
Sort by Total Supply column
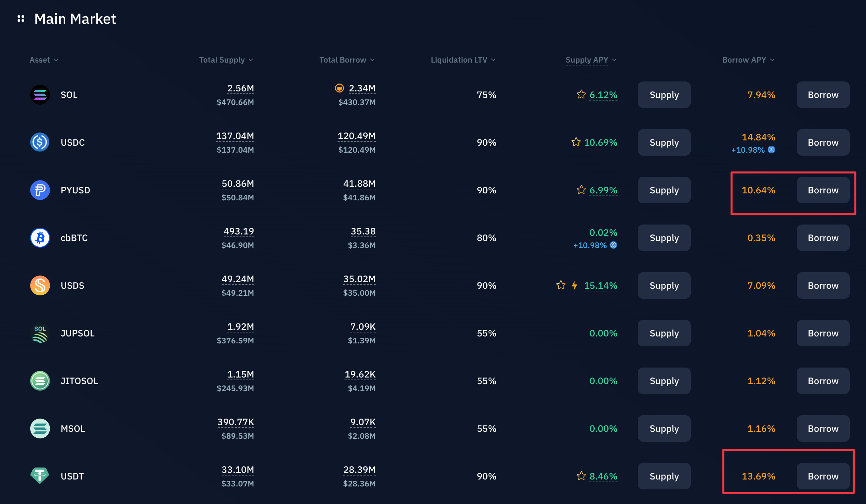(x=226, y=60)
